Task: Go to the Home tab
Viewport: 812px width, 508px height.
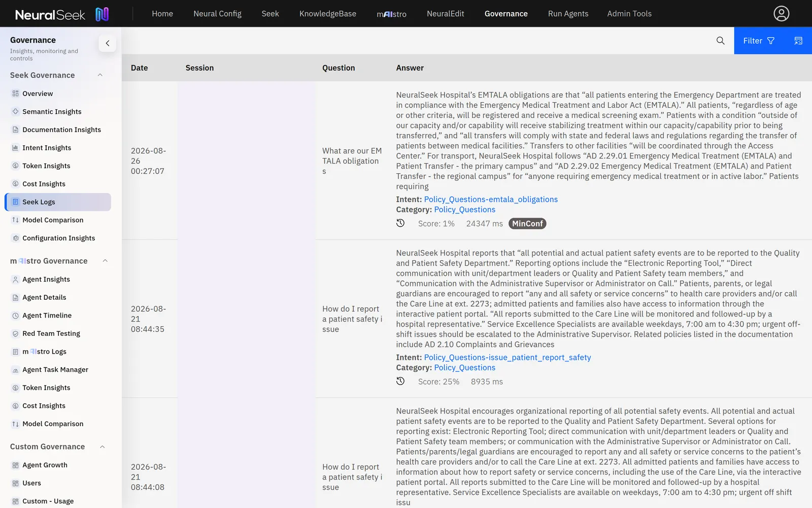Action: pyautogui.click(x=162, y=14)
